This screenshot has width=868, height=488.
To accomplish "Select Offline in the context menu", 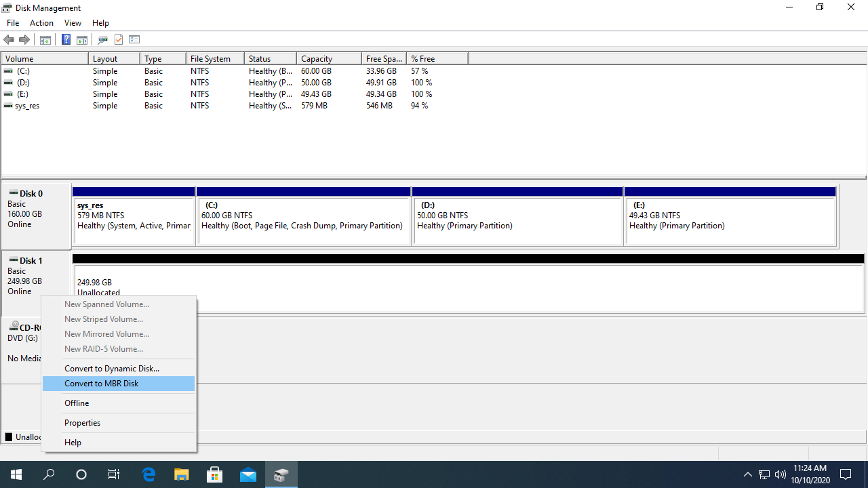I will (x=77, y=403).
